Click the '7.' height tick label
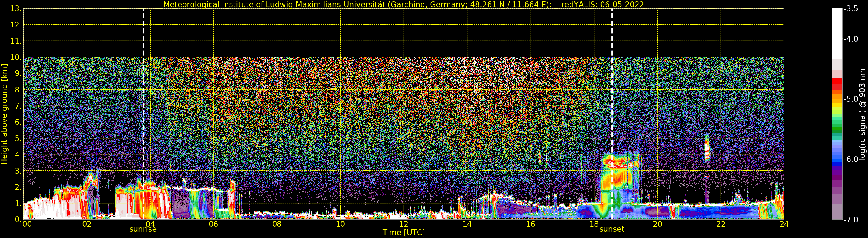Viewport: 868px width, 238px height. (18, 106)
